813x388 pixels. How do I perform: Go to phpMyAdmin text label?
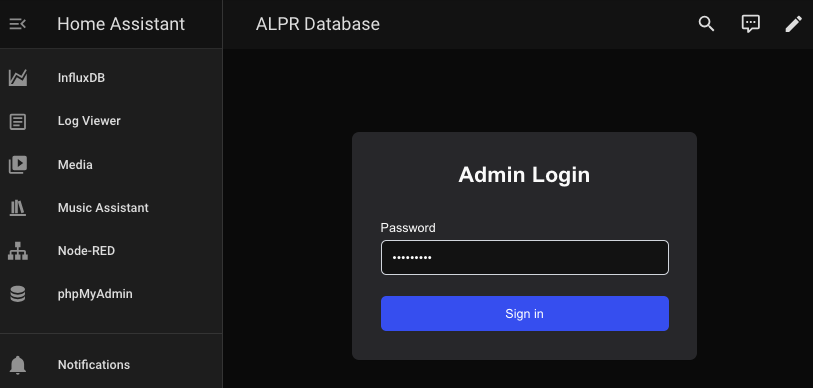click(95, 294)
